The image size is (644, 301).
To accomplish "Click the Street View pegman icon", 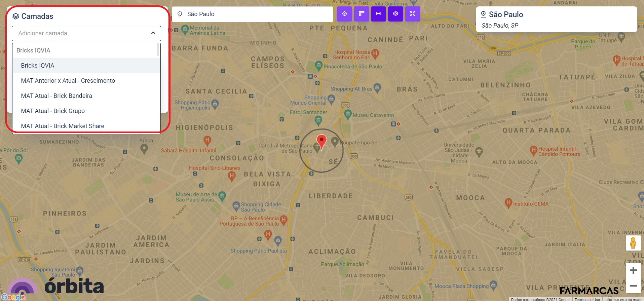I will point(633,243).
